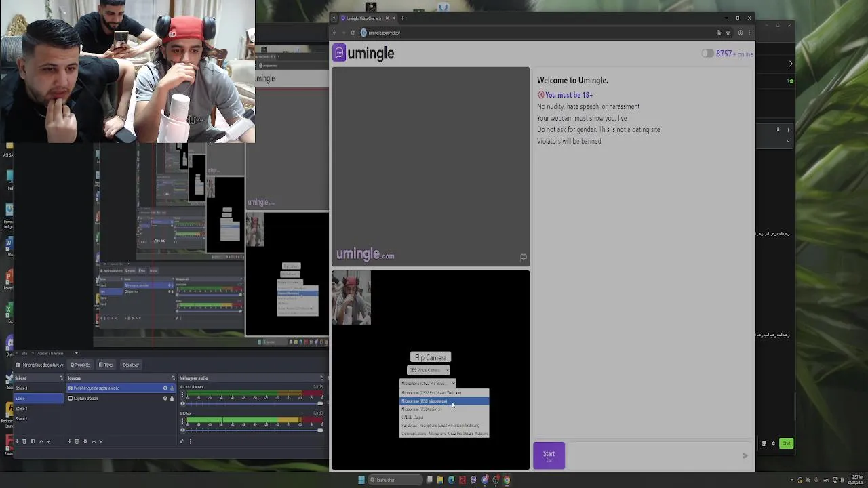
Task: Remove scene with trash icon
Action: (x=24, y=441)
